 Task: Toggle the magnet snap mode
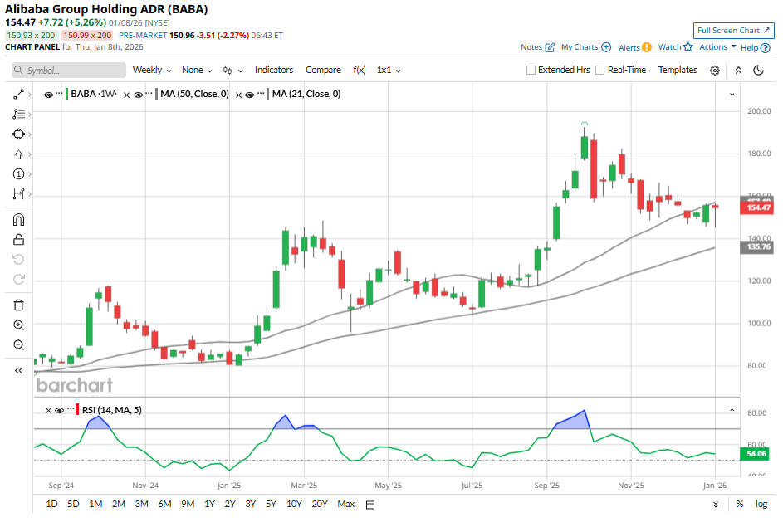(x=18, y=220)
